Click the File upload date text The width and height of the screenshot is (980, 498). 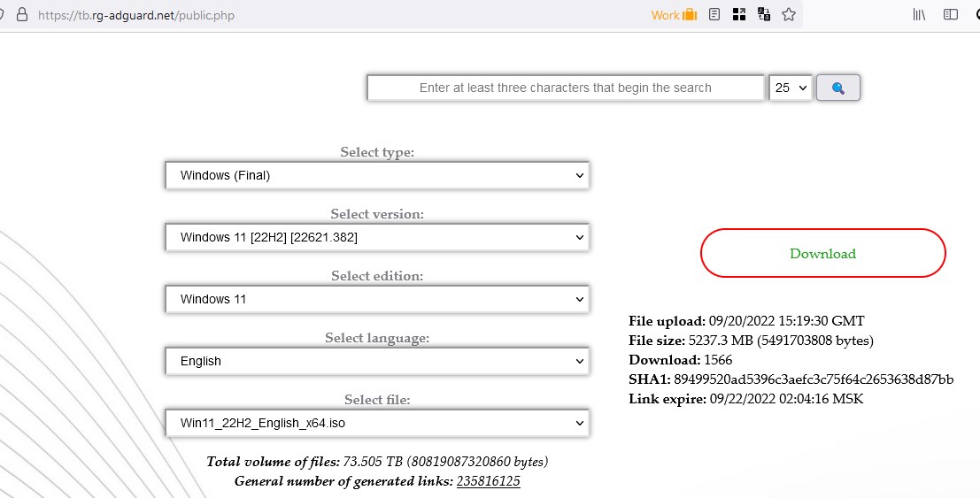(x=786, y=321)
